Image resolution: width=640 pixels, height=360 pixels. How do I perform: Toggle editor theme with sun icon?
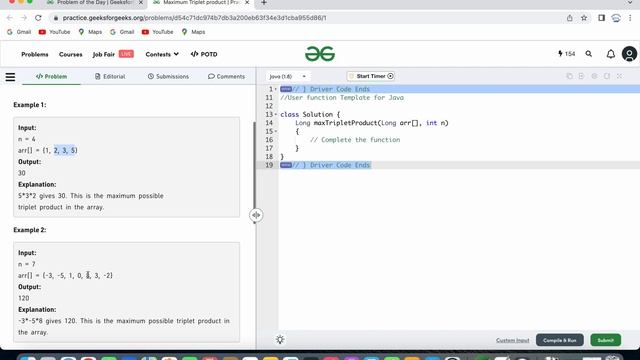(x=280, y=340)
